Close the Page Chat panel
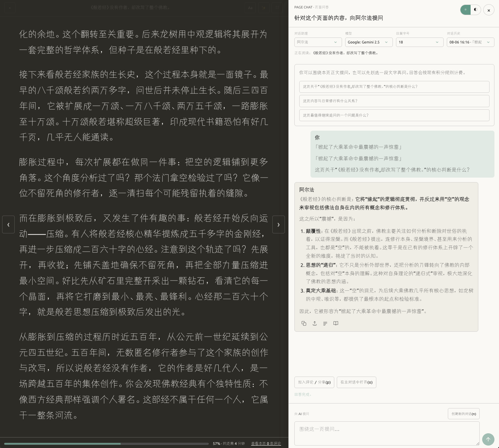 tap(489, 10)
